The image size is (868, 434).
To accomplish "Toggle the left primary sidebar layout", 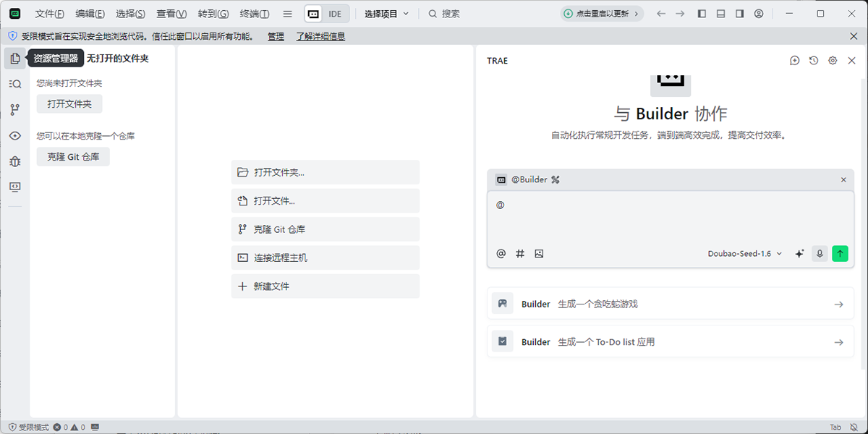I will click(x=702, y=14).
